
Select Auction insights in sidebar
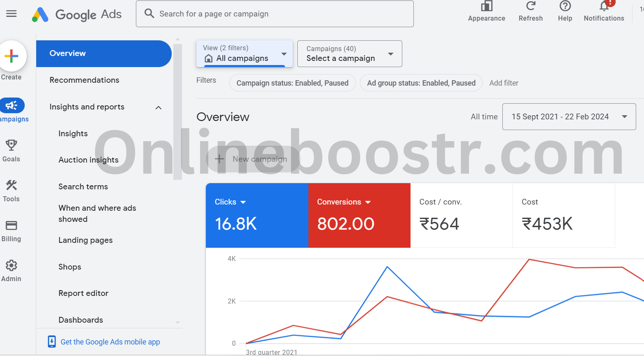coord(89,160)
